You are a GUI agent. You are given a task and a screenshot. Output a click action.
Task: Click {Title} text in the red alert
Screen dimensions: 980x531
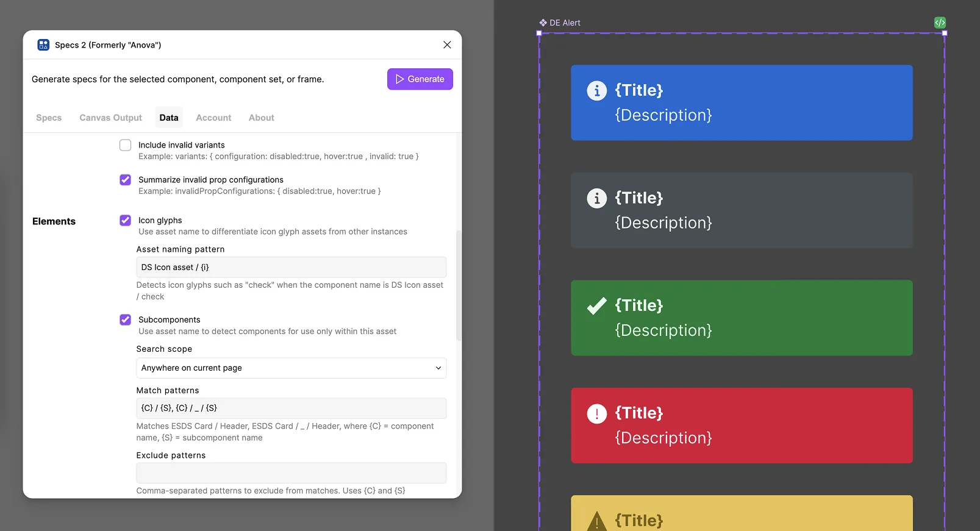tap(638, 413)
